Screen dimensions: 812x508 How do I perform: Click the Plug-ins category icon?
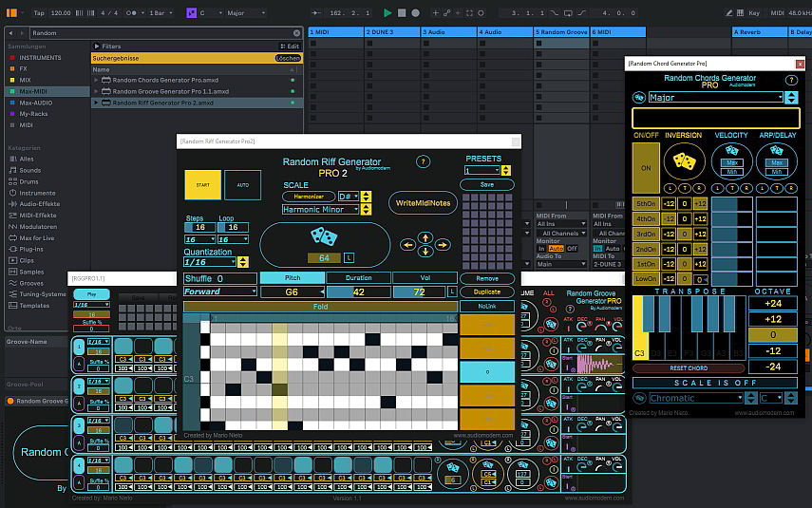click(13, 249)
